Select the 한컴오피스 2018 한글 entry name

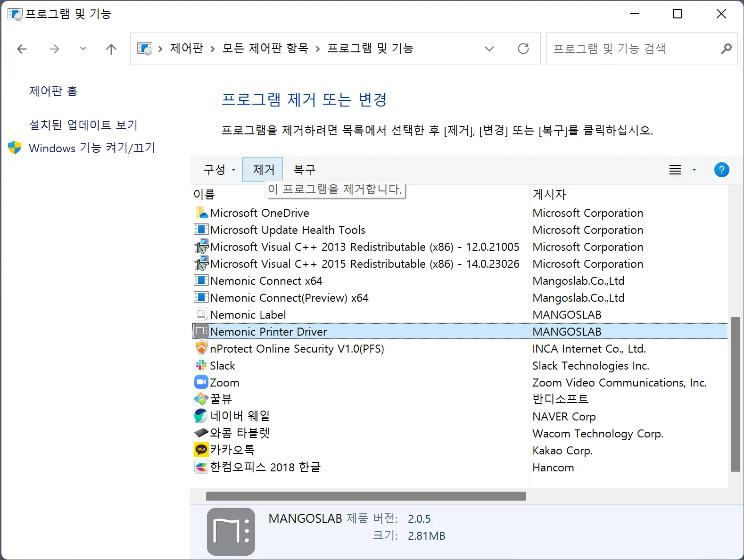click(x=265, y=467)
